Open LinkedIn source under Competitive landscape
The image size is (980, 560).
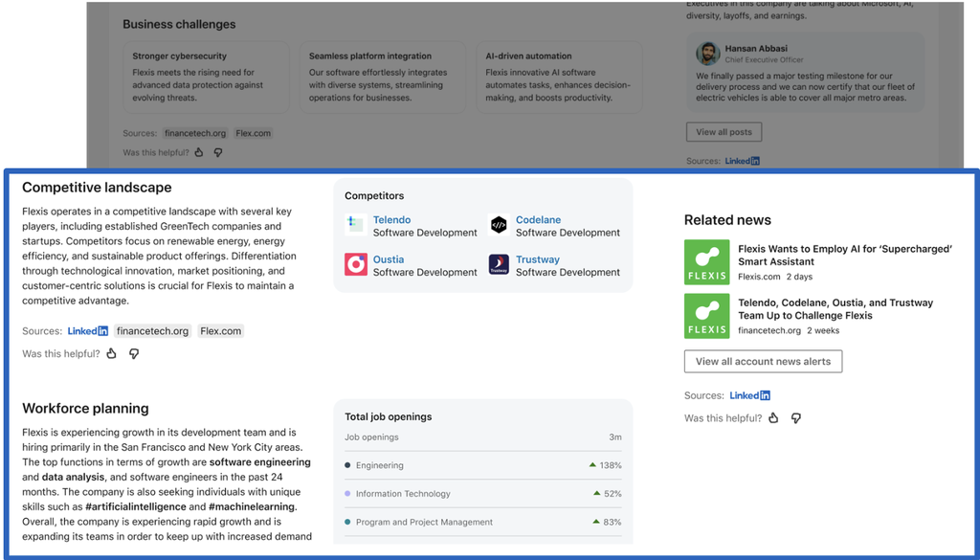tap(87, 331)
